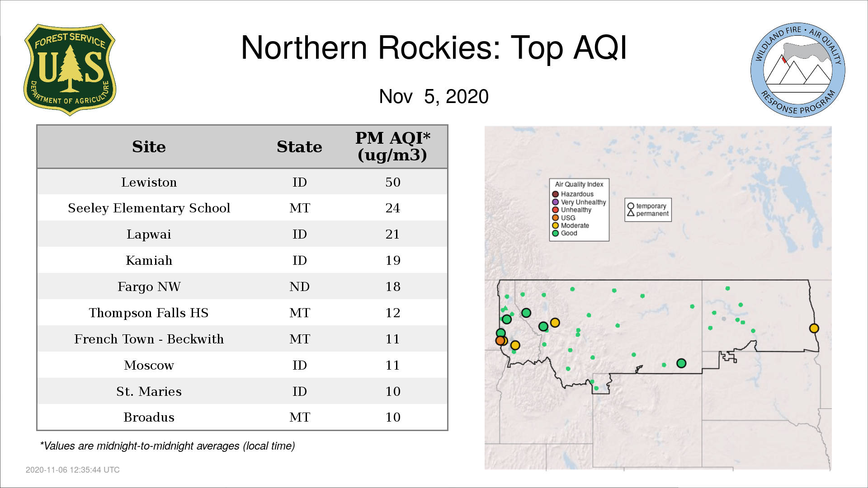Image resolution: width=868 pixels, height=488 pixels.
Task: Click the large green marker in southeast Montana
Action: (681, 363)
